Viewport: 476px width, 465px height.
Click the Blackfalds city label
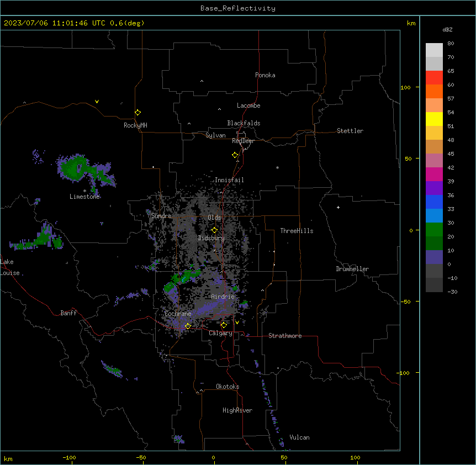244,123
